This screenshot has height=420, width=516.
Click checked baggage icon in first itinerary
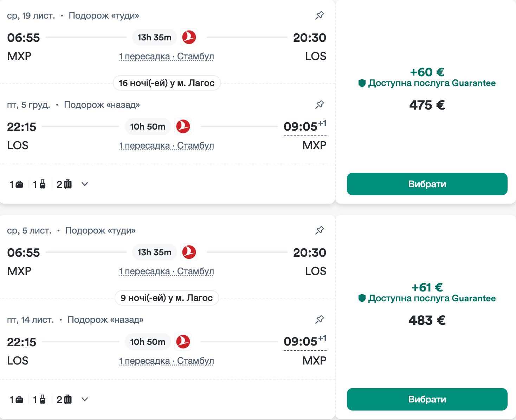tap(68, 184)
